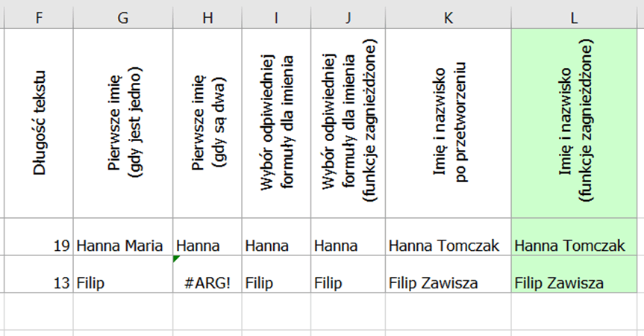Select the column G header
The image size is (644, 336).
[123, 14]
